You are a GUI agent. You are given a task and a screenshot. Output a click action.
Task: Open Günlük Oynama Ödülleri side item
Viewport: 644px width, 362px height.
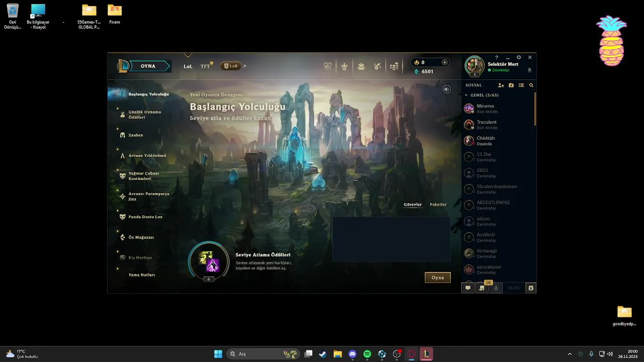coord(144,115)
